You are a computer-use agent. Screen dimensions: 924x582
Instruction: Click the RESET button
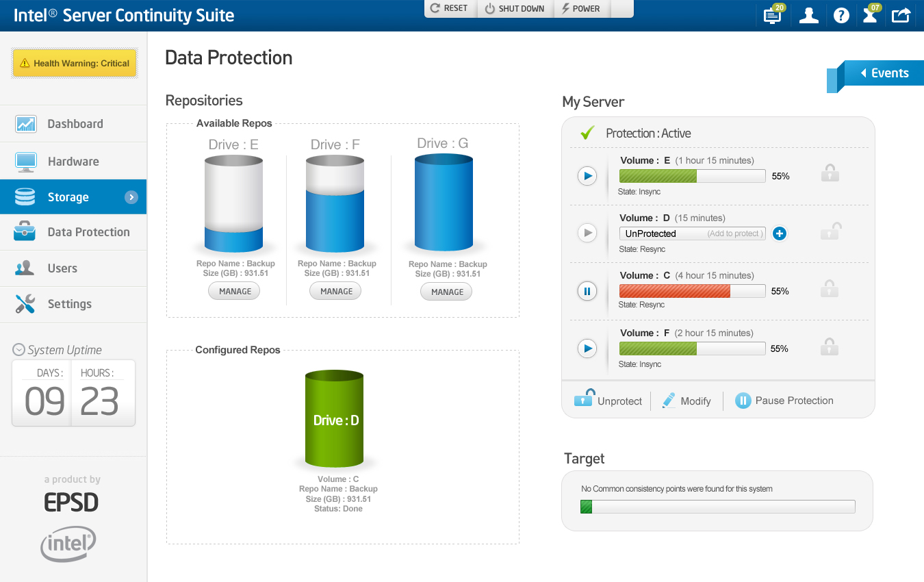pyautogui.click(x=450, y=8)
